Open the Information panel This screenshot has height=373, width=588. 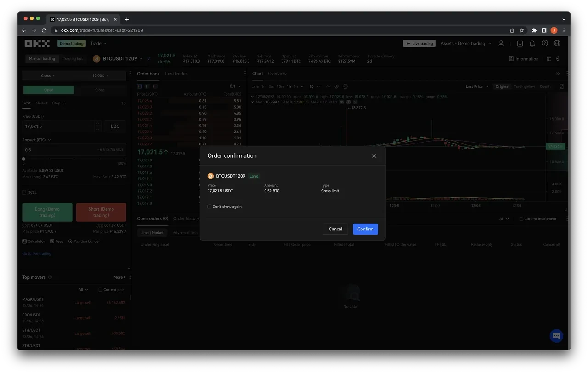524,59
